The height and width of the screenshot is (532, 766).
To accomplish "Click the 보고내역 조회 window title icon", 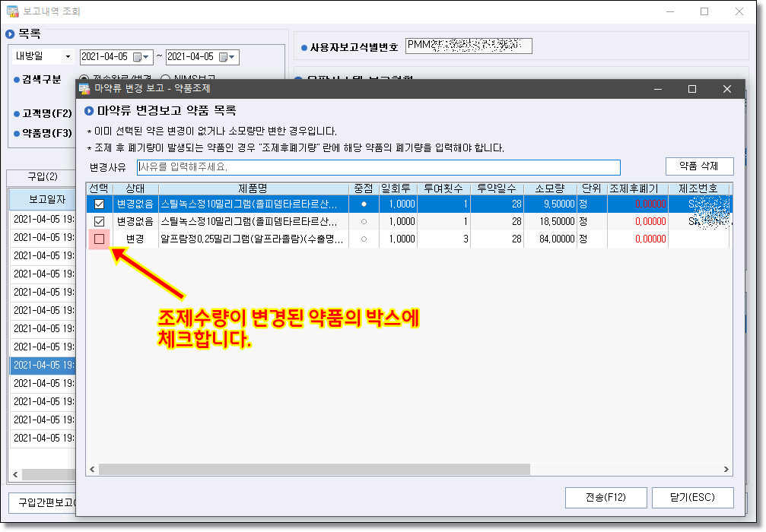I will tap(12, 11).
